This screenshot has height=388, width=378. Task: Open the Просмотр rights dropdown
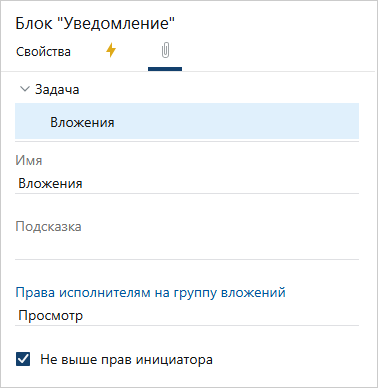[187, 315]
